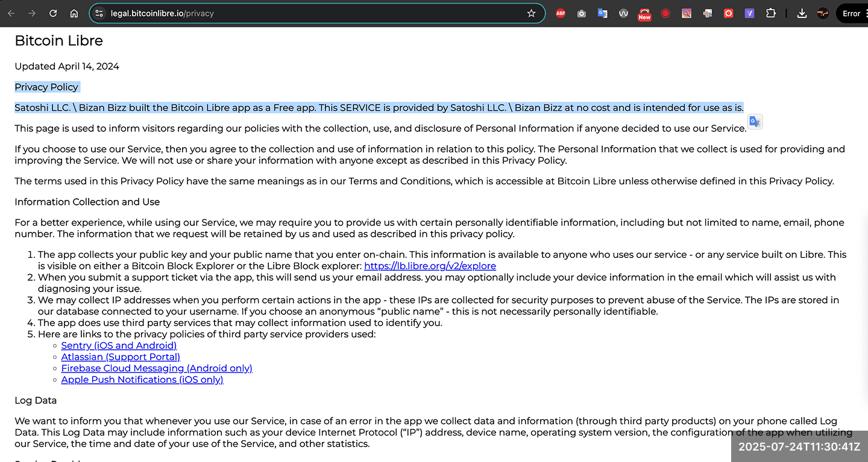Screen dimensions: 868x462
Task: Open the Extensions puzzle piece menu
Action: click(x=771, y=13)
